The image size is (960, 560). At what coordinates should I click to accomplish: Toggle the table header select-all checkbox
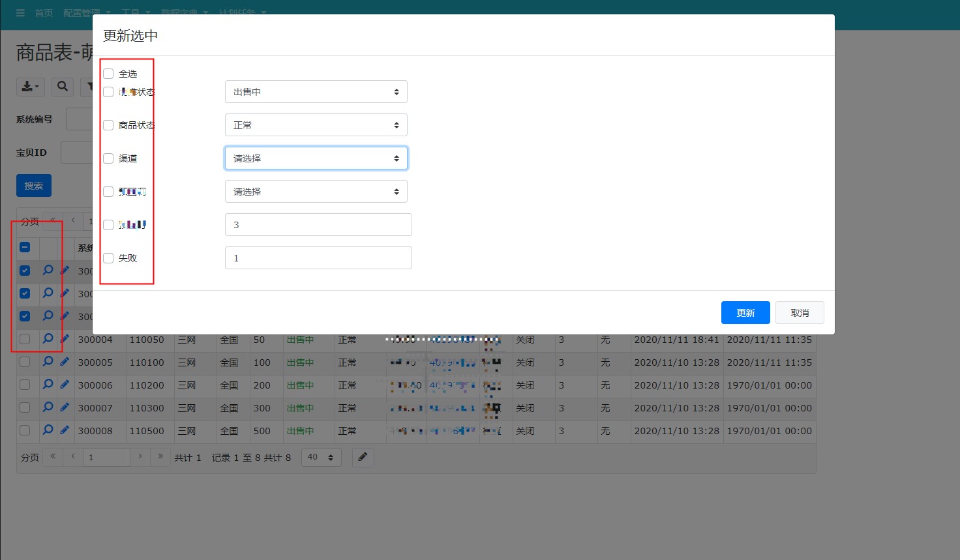click(x=25, y=247)
